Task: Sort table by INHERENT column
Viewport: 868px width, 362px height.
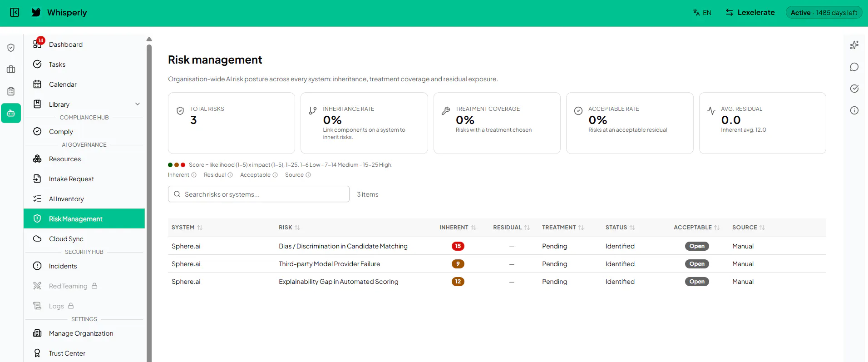Action: (458, 228)
